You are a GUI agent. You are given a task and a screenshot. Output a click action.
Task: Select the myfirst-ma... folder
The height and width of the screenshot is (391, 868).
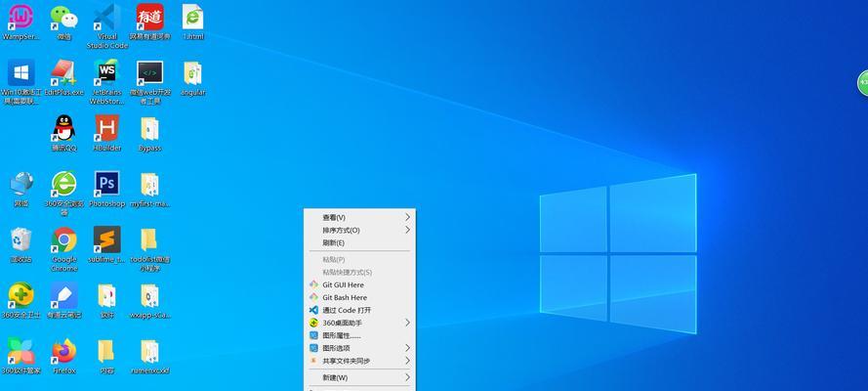pos(150,190)
